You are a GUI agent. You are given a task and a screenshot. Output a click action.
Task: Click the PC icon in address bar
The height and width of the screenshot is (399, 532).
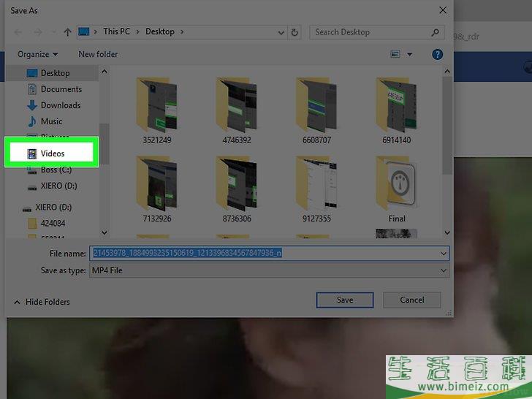click(x=84, y=31)
